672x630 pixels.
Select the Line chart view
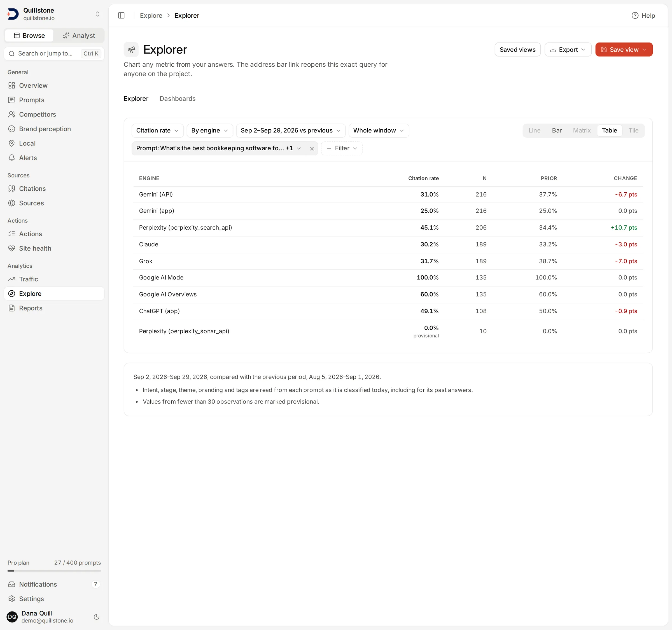(x=535, y=130)
